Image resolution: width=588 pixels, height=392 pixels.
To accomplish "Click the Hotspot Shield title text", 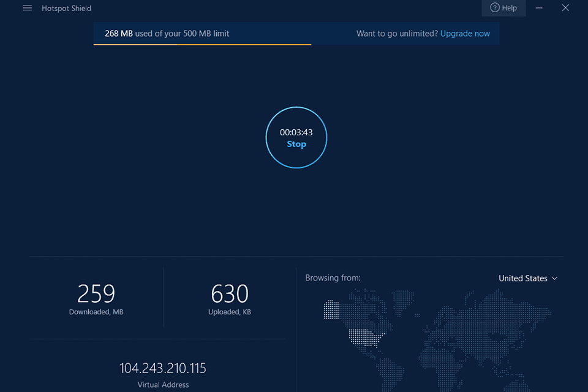I will point(66,8).
